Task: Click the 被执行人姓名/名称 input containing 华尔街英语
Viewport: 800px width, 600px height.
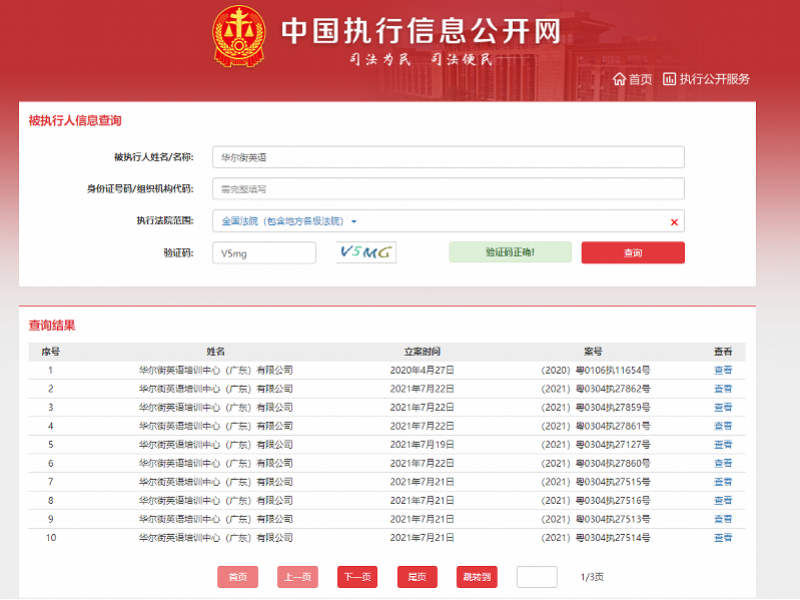Action: tap(448, 156)
